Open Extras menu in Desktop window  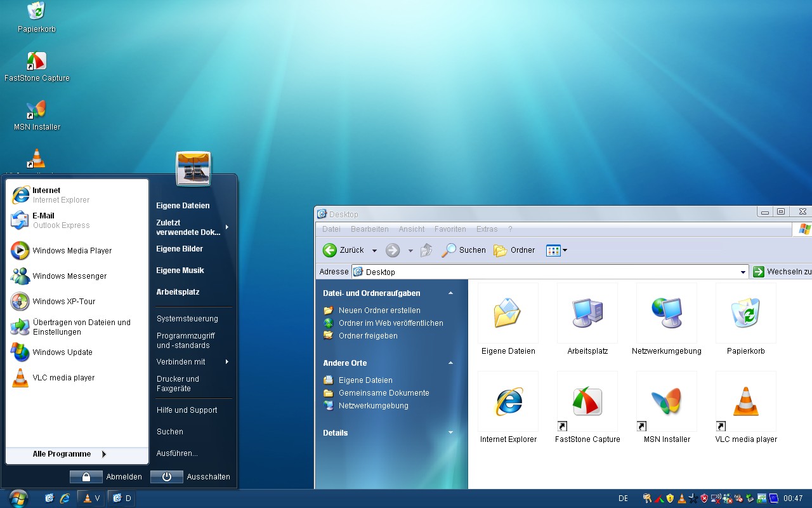tap(487, 229)
